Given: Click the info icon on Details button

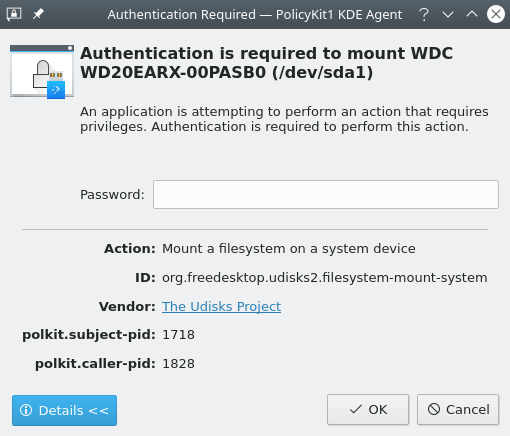Looking at the screenshot, I should point(26,410).
